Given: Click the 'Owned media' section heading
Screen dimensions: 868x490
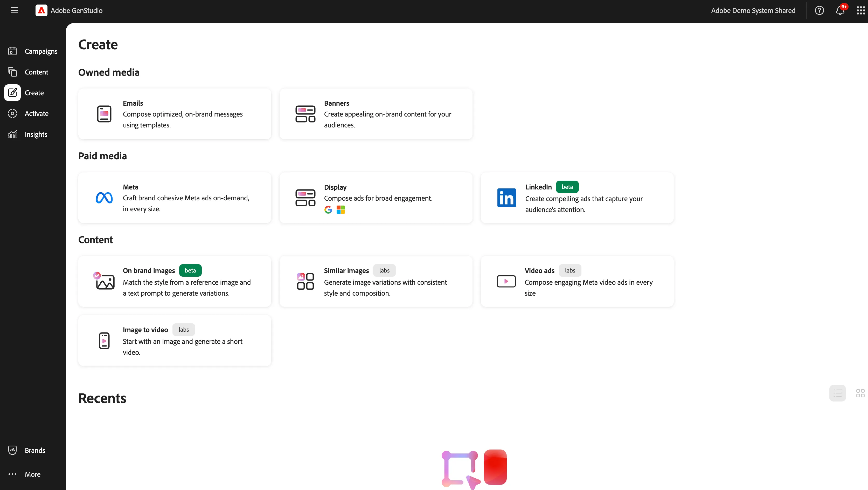Looking at the screenshot, I should [109, 72].
